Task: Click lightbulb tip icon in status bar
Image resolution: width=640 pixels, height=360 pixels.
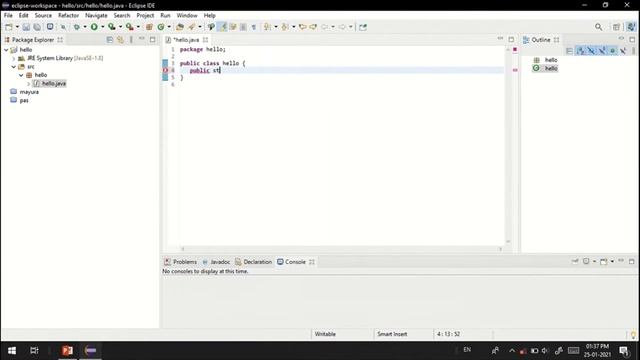Action: pos(633,335)
